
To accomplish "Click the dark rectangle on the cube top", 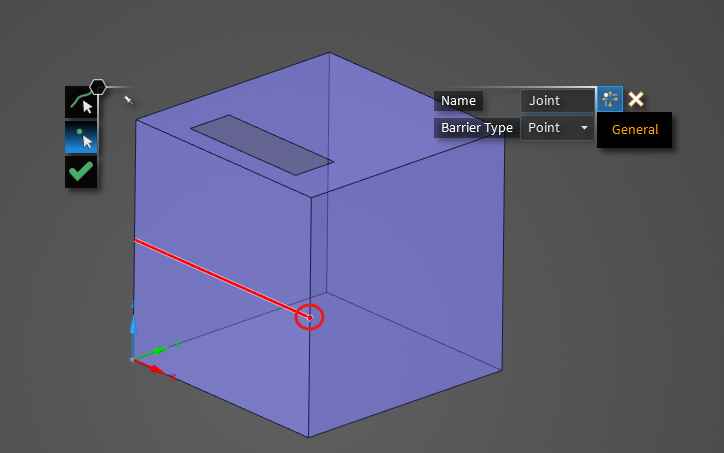I will [261, 144].
